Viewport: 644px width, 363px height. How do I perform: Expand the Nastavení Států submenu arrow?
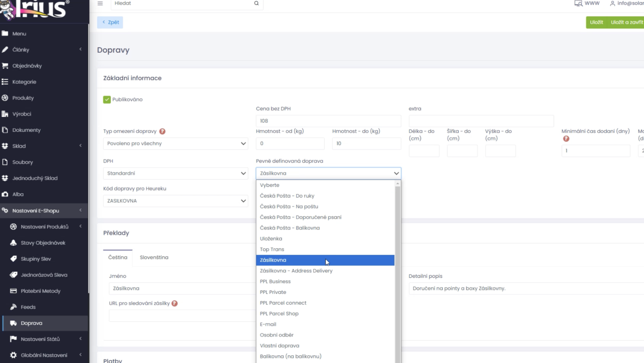click(81, 338)
